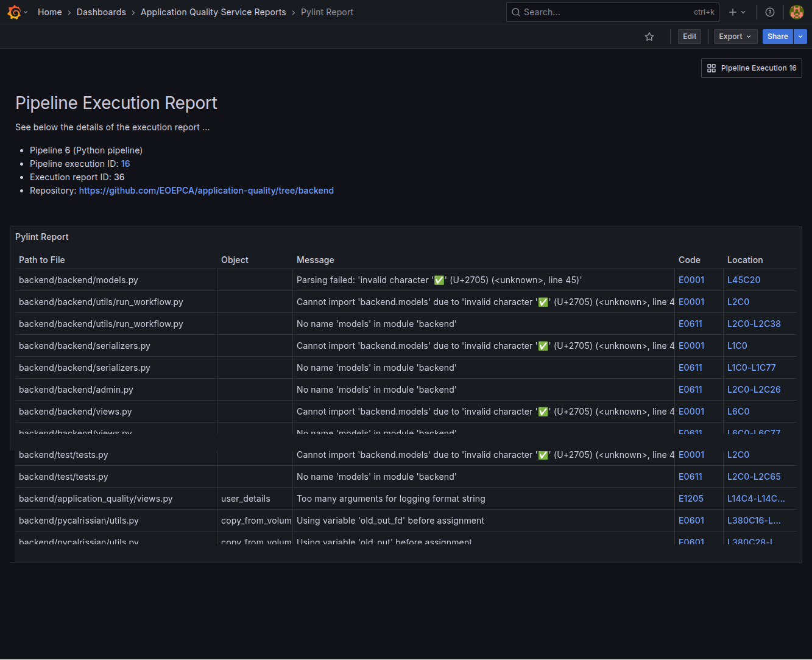812x660 pixels.
Task: Open the plus New menu
Action: 737,12
